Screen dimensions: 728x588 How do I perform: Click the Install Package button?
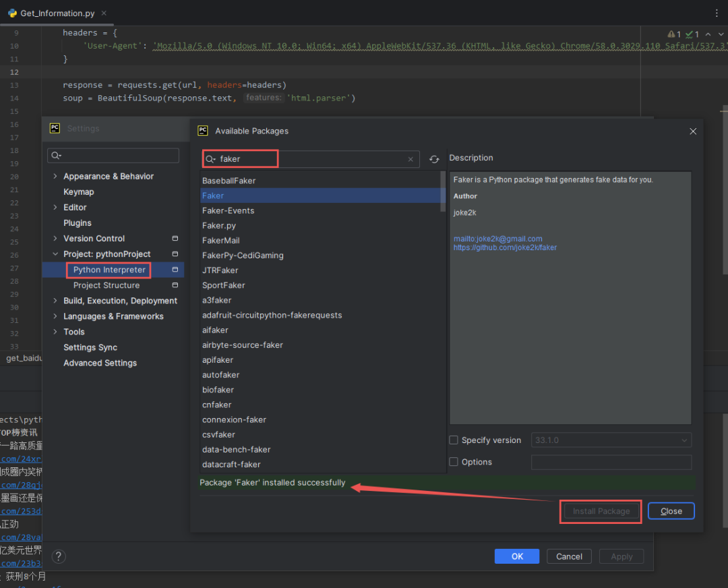point(601,511)
